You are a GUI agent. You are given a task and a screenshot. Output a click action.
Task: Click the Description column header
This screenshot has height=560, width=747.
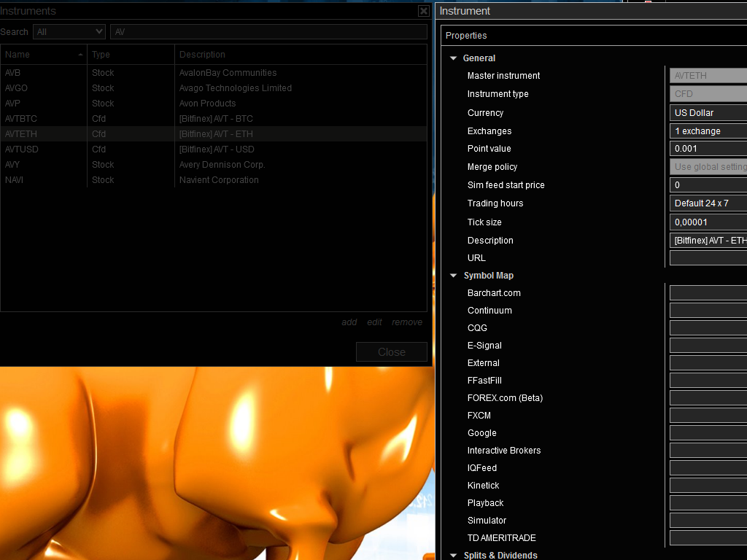[x=301, y=54]
